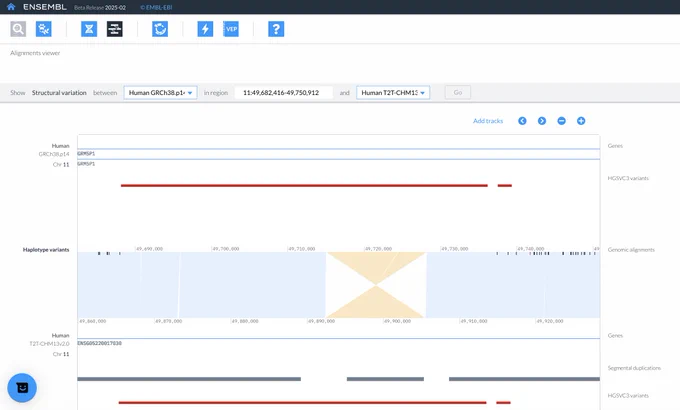Zoom in with the plus button
The width and height of the screenshot is (680, 410).
pos(581,121)
